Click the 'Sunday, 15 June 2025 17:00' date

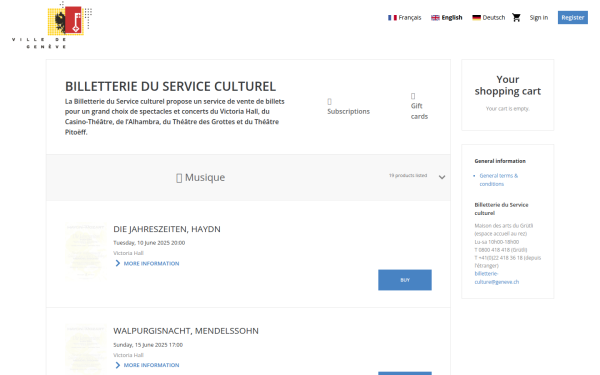point(148,345)
